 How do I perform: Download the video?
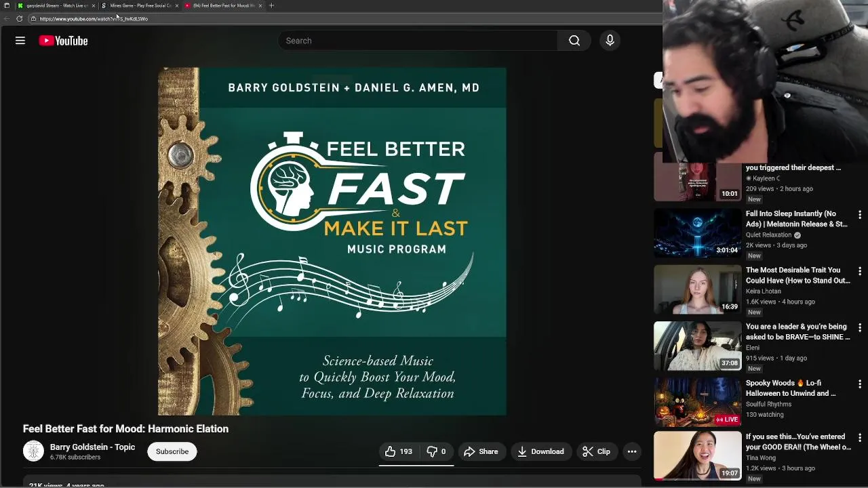(x=541, y=451)
